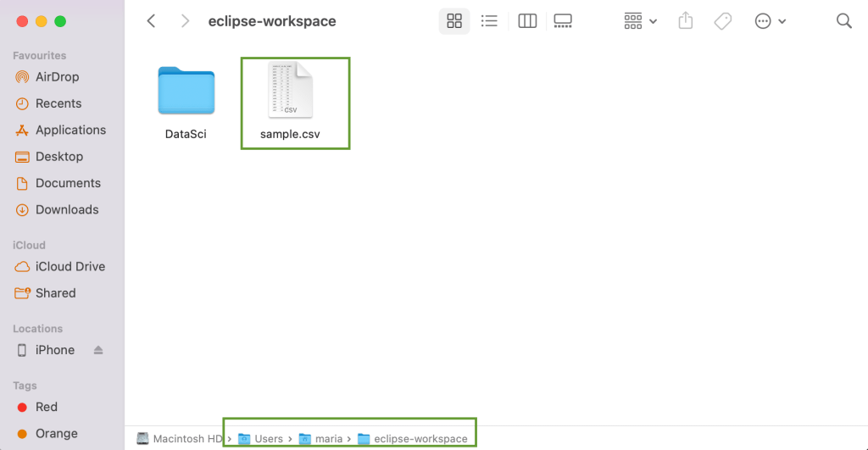Screen dimensions: 868x450
Task: Click the Search magnifier icon
Action: (843, 21)
